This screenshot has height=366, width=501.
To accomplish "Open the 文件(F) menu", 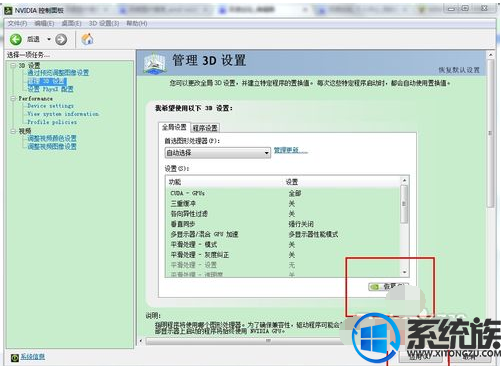I will [x=17, y=23].
